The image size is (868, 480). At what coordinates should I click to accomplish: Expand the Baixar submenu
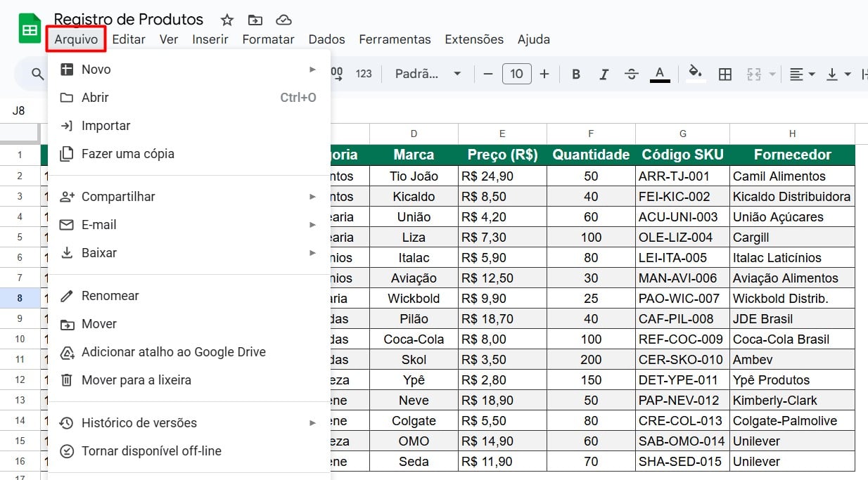tap(189, 253)
